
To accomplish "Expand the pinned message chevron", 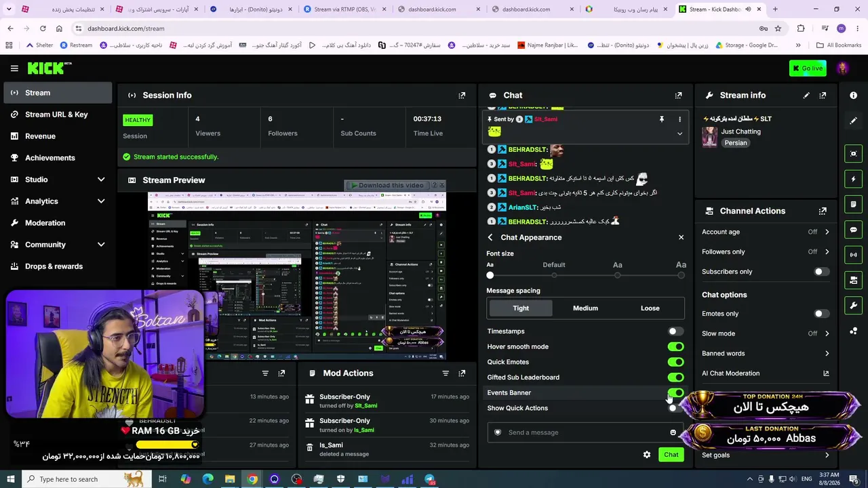I will click(x=679, y=134).
